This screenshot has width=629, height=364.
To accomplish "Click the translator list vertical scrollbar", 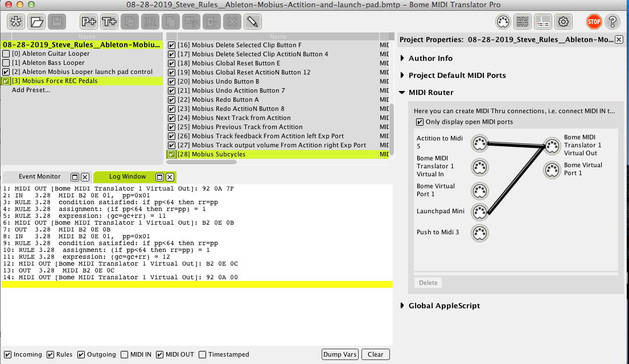I will 392,129.
